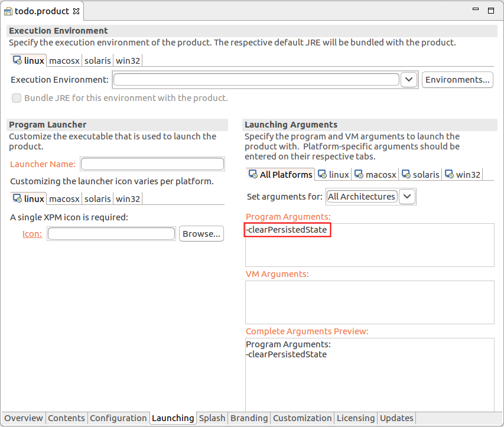
Task: Select macosx tab under Execution Environment
Action: [x=64, y=61]
